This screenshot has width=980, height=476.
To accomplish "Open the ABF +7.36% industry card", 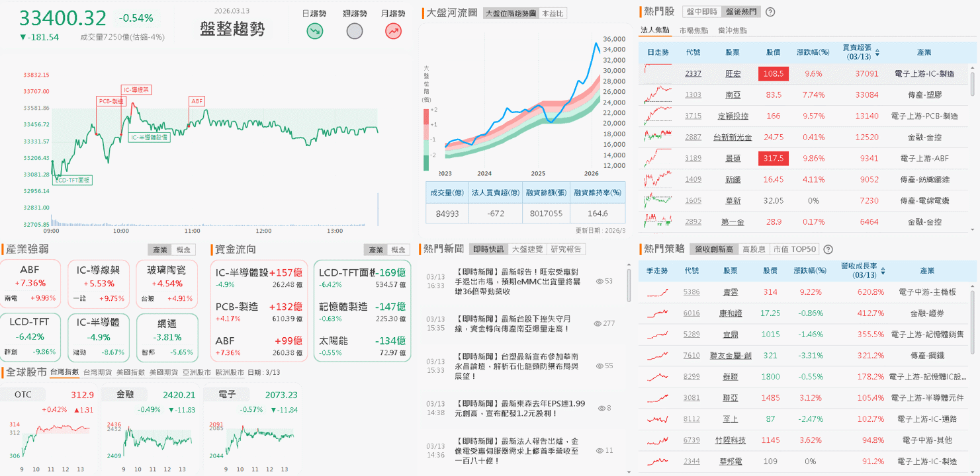I will coord(30,284).
